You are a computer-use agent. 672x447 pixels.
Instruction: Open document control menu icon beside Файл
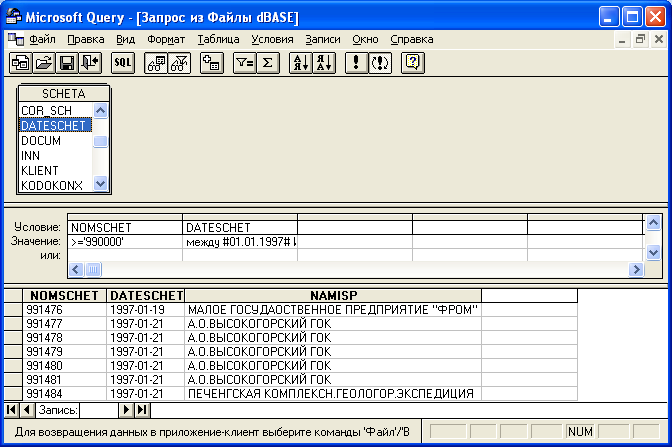(x=16, y=39)
